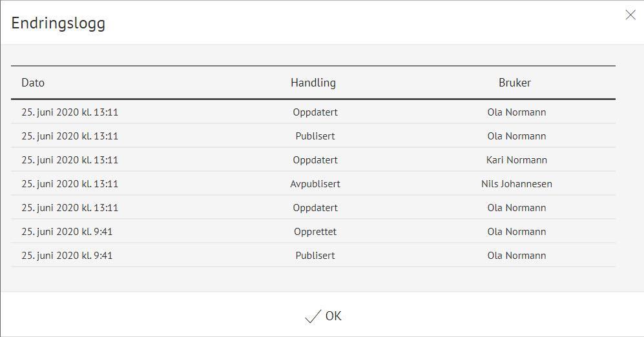Click Ola Normann in the bottom row

click(517, 256)
